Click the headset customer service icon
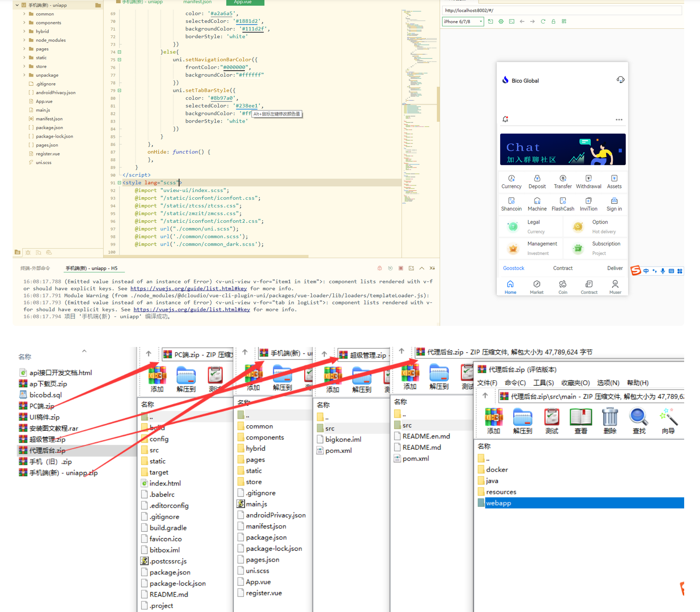700x612 pixels. [620, 80]
